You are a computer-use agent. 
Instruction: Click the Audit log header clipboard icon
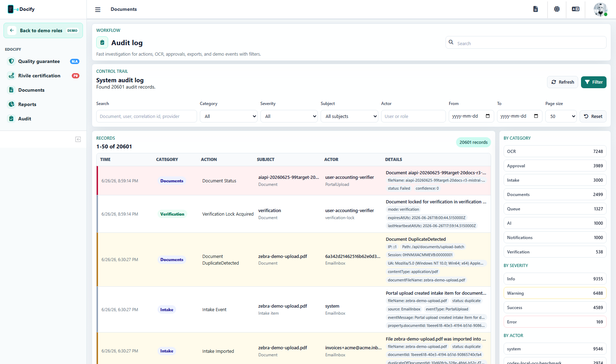click(102, 43)
